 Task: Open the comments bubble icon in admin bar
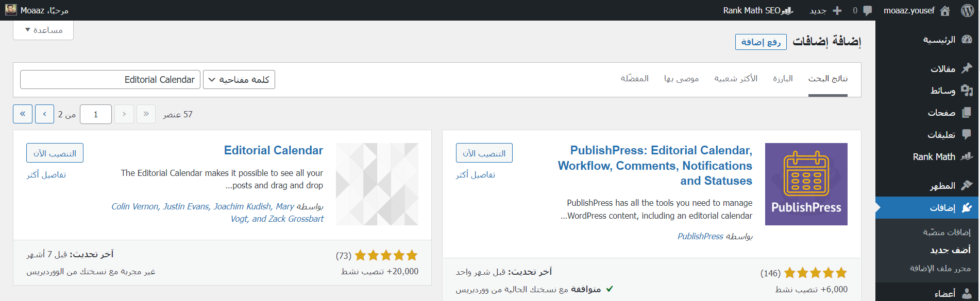pyautogui.click(x=867, y=10)
